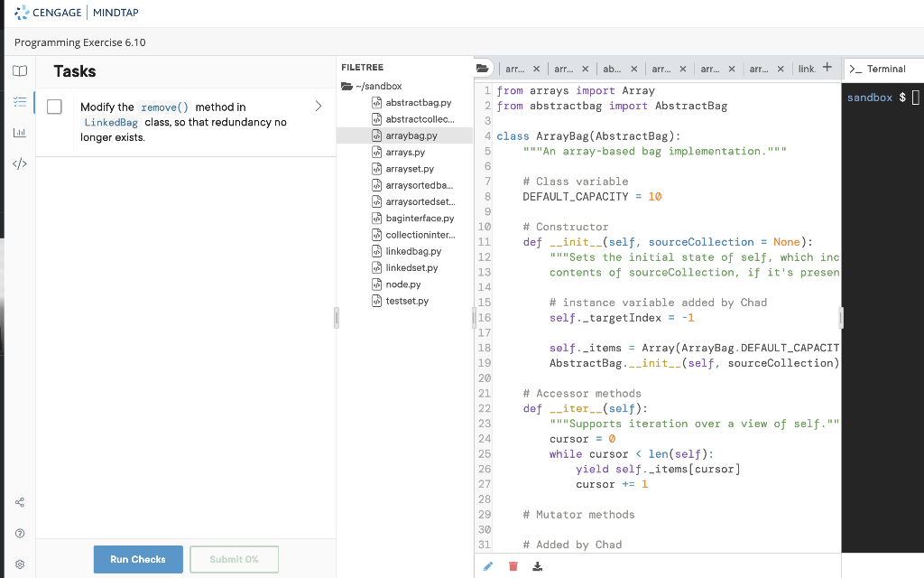Click the red trash delete icon below editor
Viewport: 924px width, 578px height.
(513, 565)
